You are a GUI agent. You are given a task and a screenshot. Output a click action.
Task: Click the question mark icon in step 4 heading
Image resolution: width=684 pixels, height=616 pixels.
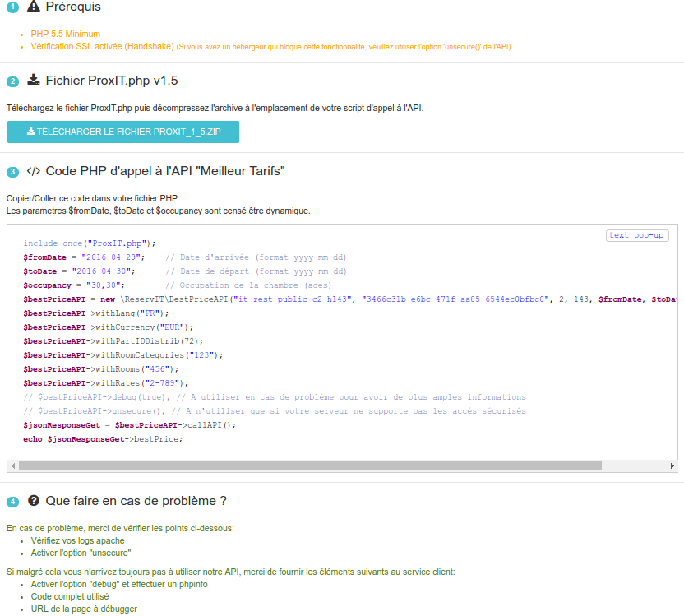[33, 500]
